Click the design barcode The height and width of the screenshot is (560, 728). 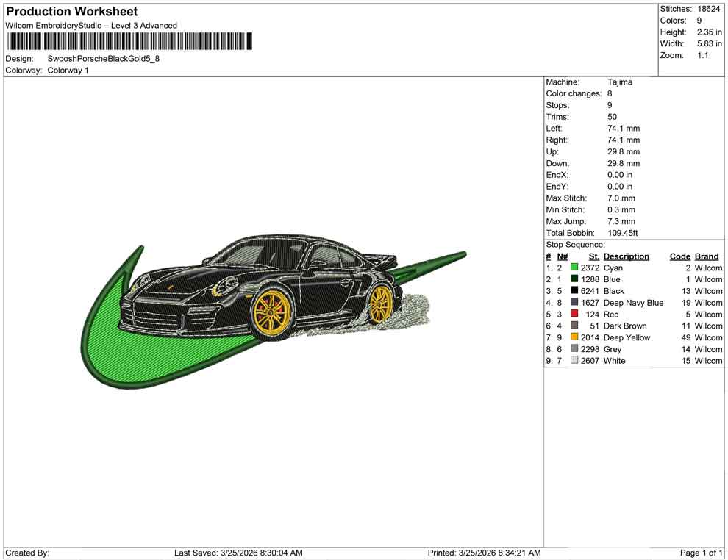pyautogui.click(x=130, y=42)
